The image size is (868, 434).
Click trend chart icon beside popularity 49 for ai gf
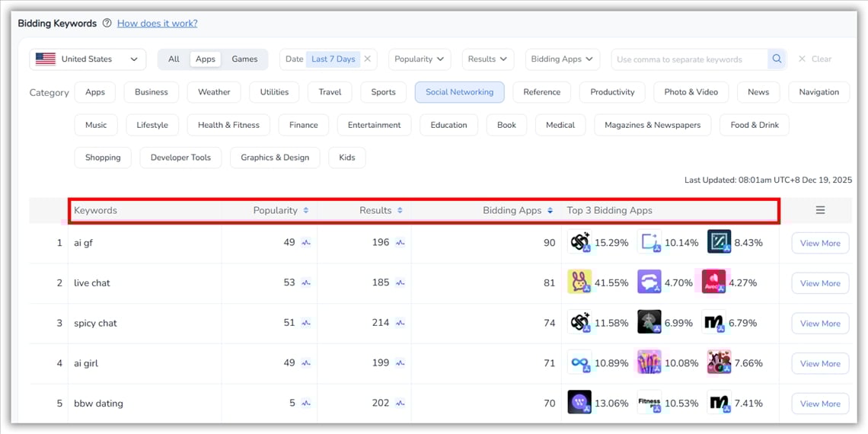(306, 243)
